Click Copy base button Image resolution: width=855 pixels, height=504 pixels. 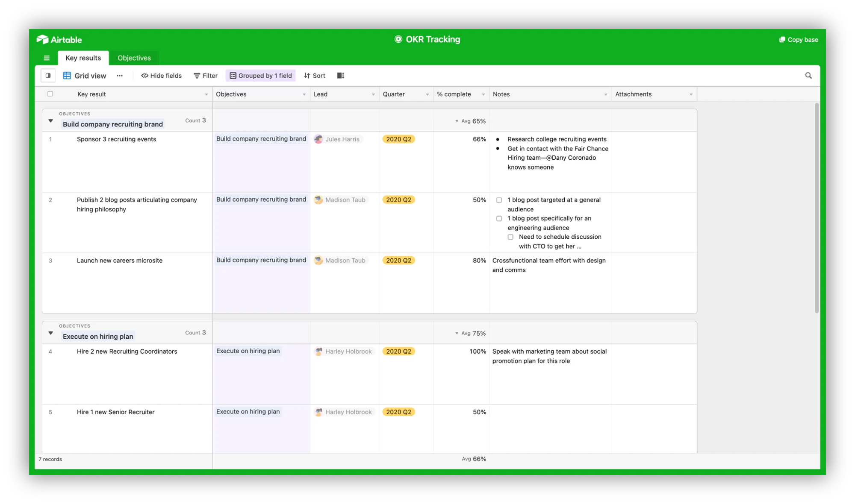tap(799, 40)
